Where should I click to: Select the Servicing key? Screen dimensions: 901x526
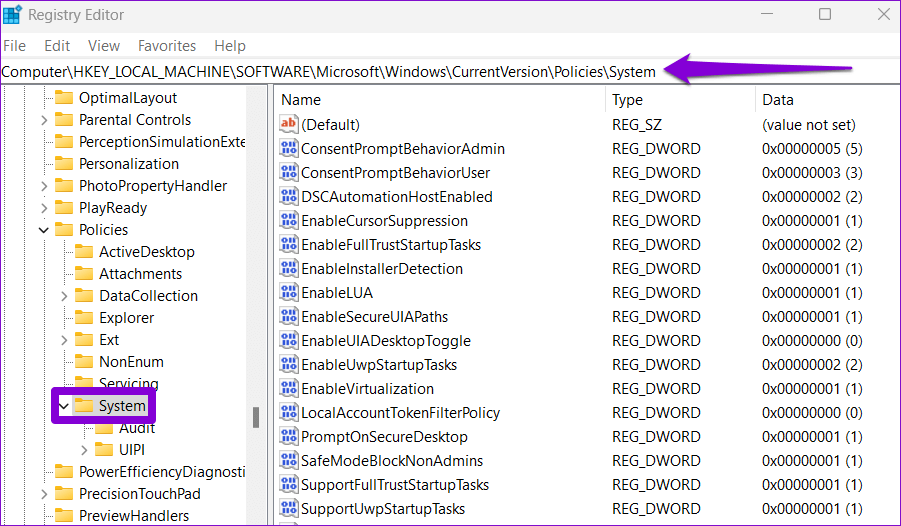click(x=128, y=383)
